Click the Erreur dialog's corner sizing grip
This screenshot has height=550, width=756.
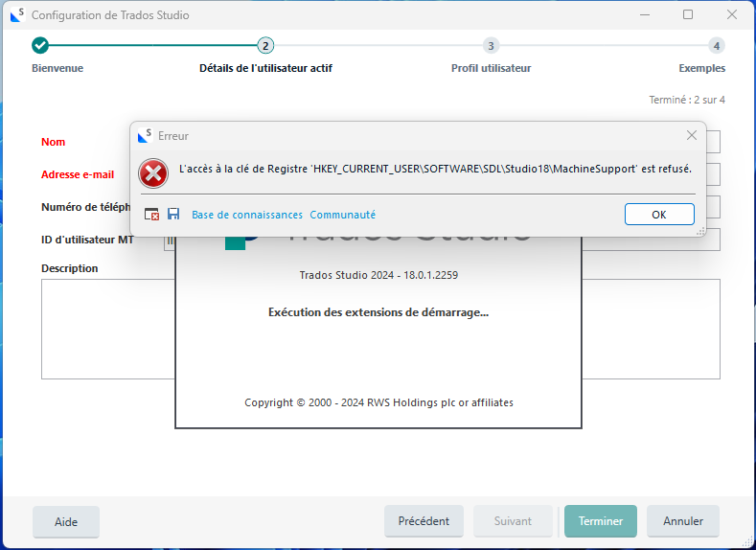point(701,231)
